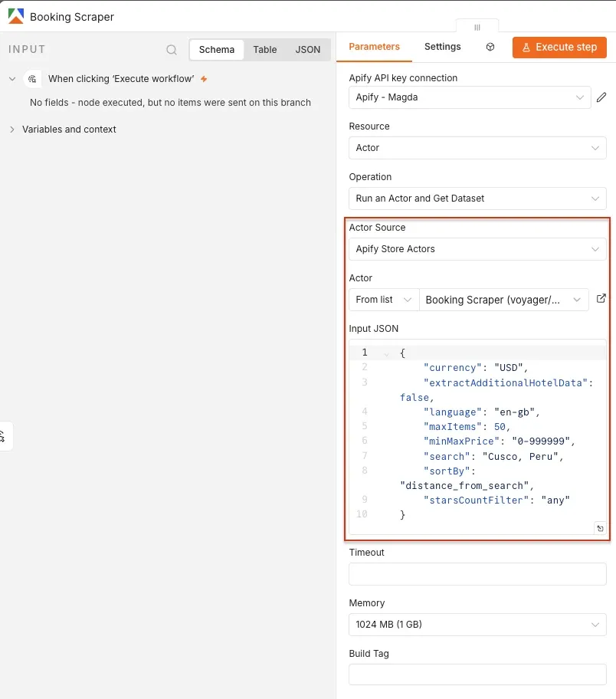Open the input search magnifier icon
This screenshot has height=699, width=616.
(172, 50)
